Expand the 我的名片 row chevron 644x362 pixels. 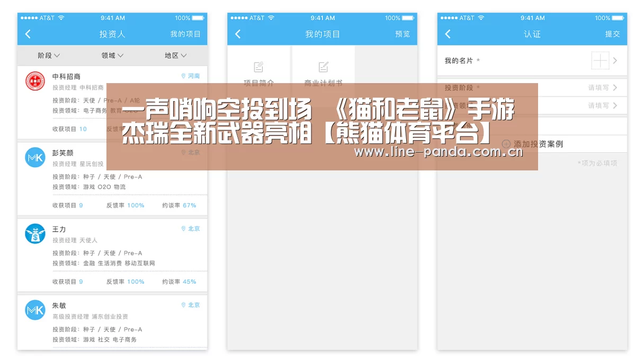[615, 61]
